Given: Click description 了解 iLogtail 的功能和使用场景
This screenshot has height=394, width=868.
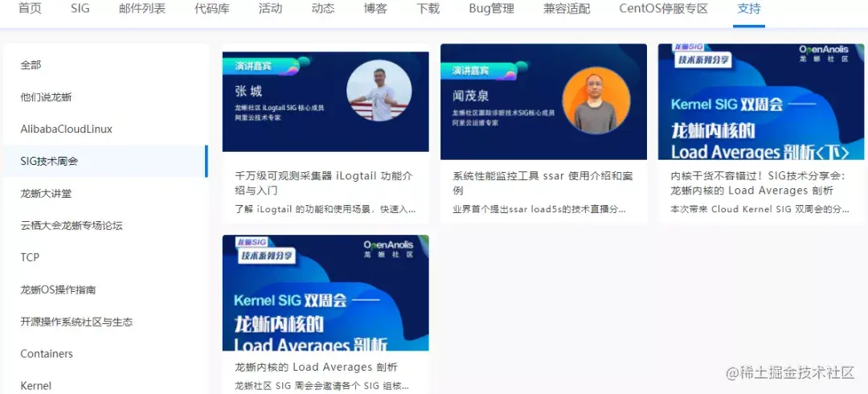Looking at the screenshot, I should pyautogui.click(x=325, y=210).
